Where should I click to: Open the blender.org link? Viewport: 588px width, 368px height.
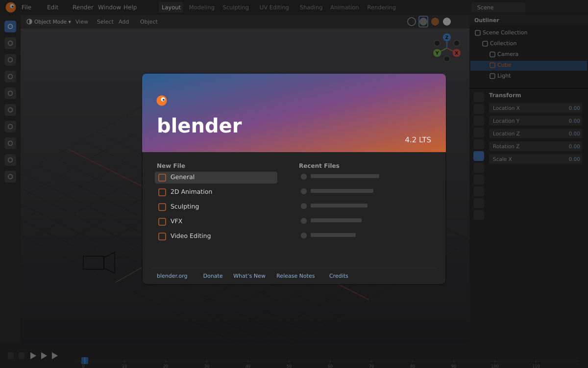tap(172, 276)
